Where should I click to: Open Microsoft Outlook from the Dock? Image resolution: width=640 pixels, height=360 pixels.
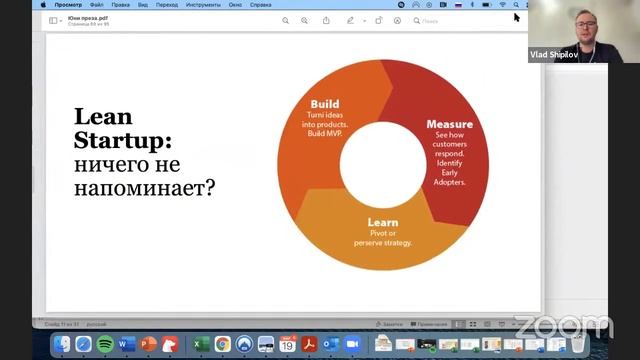click(331, 344)
